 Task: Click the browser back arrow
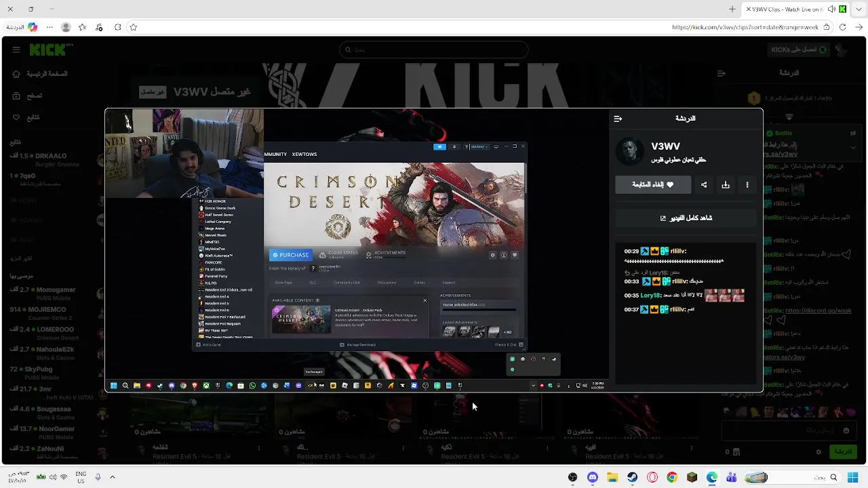pos(859,27)
